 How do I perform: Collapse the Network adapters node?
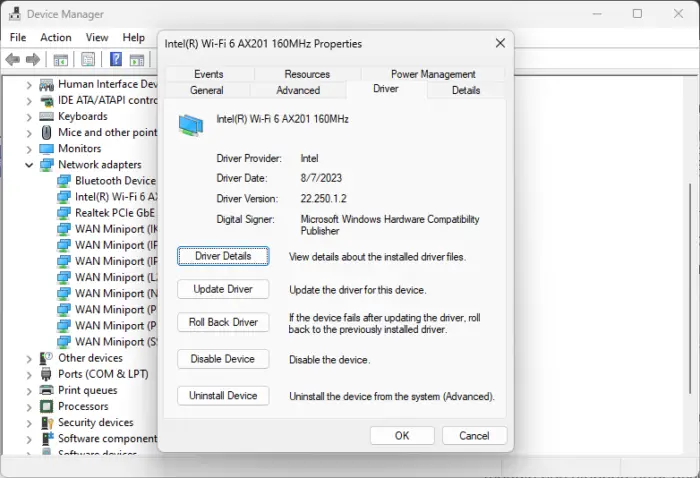(29, 165)
